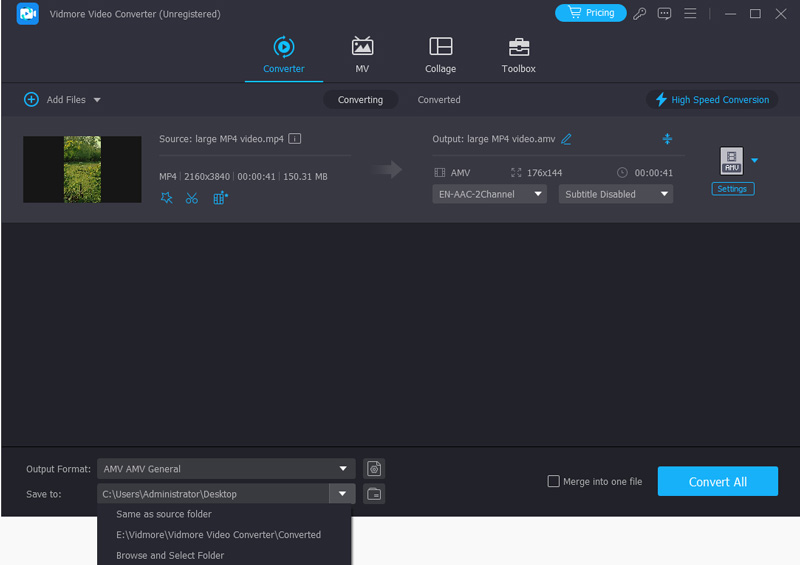Screen dimensions: 800x565
Task: Switch to the Toolbox tab
Action: 518,56
